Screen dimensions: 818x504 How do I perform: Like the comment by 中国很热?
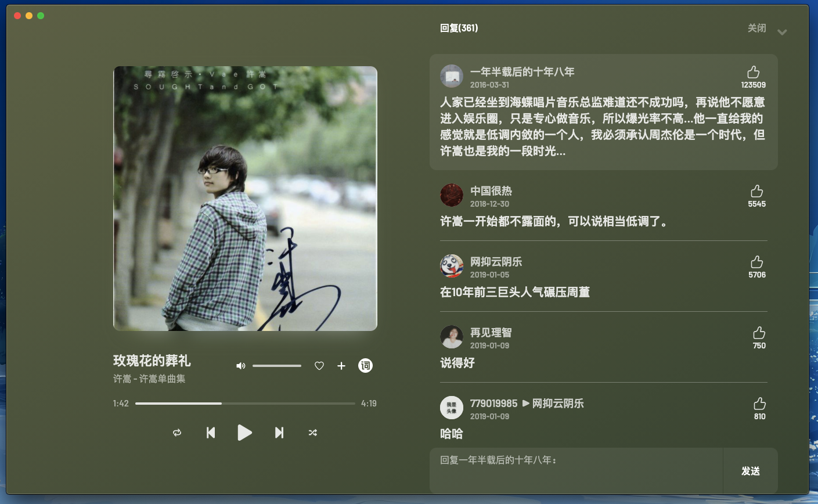tap(756, 191)
